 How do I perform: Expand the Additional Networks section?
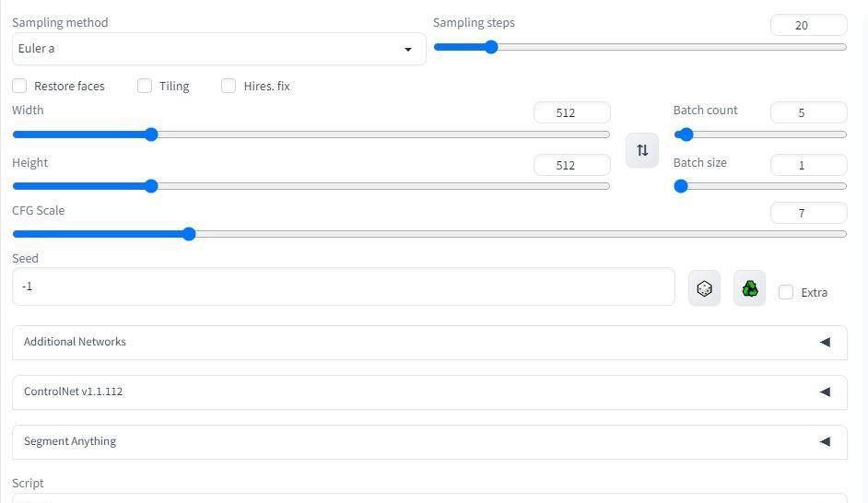pos(429,343)
